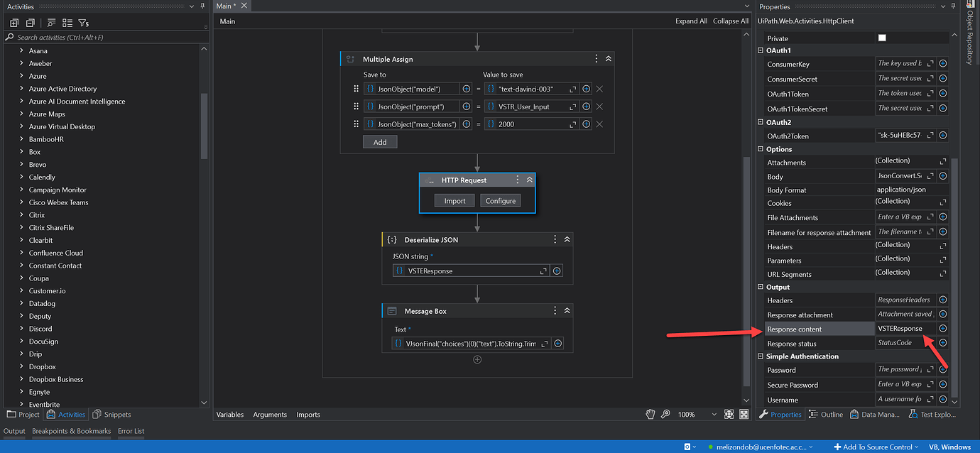This screenshot has width=980, height=453.
Task: Activate the zoom magnifier tool
Action: (x=664, y=414)
